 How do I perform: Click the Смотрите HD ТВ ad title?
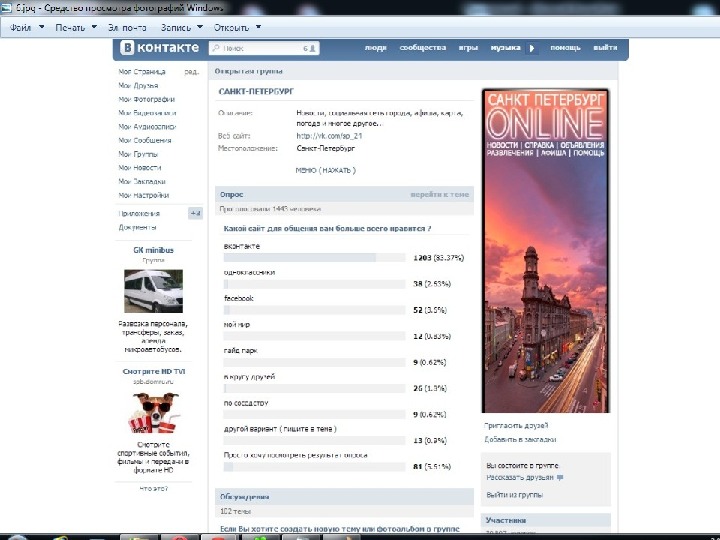[154, 371]
